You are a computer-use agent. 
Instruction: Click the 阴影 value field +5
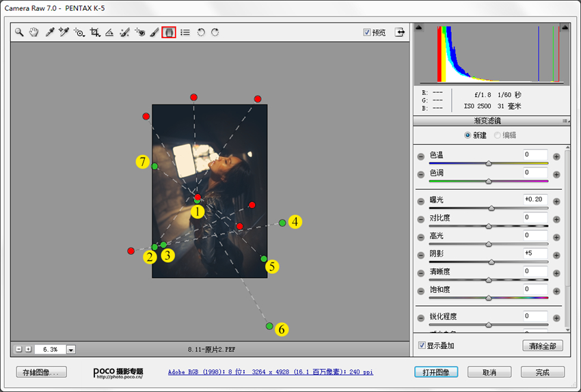pyautogui.click(x=535, y=253)
